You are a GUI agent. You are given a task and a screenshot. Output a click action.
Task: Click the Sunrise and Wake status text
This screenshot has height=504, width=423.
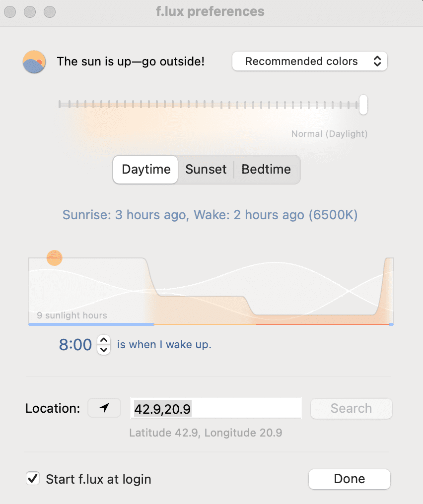pyautogui.click(x=210, y=215)
